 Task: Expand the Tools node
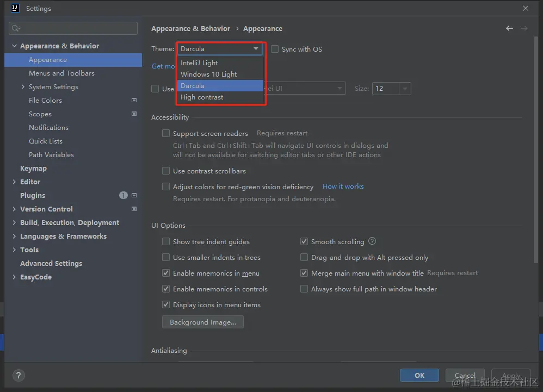coord(14,250)
